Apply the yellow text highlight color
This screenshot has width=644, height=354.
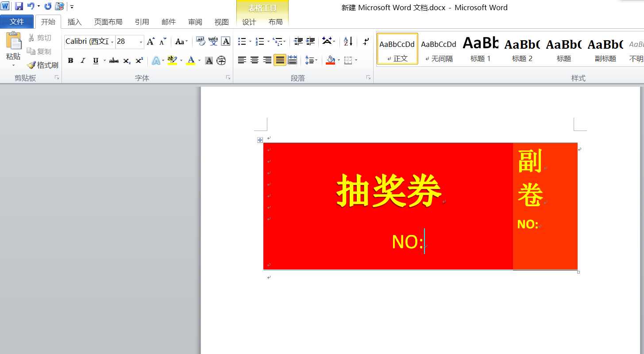tap(172, 61)
